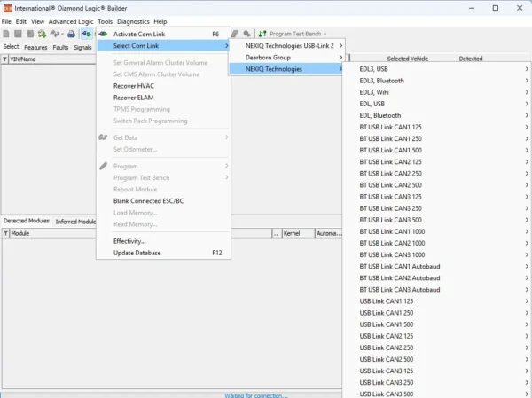Click the Selected Vehicle column header
Image resolution: width=532 pixels, height=398 pixels.
click(x=408, y=59)
